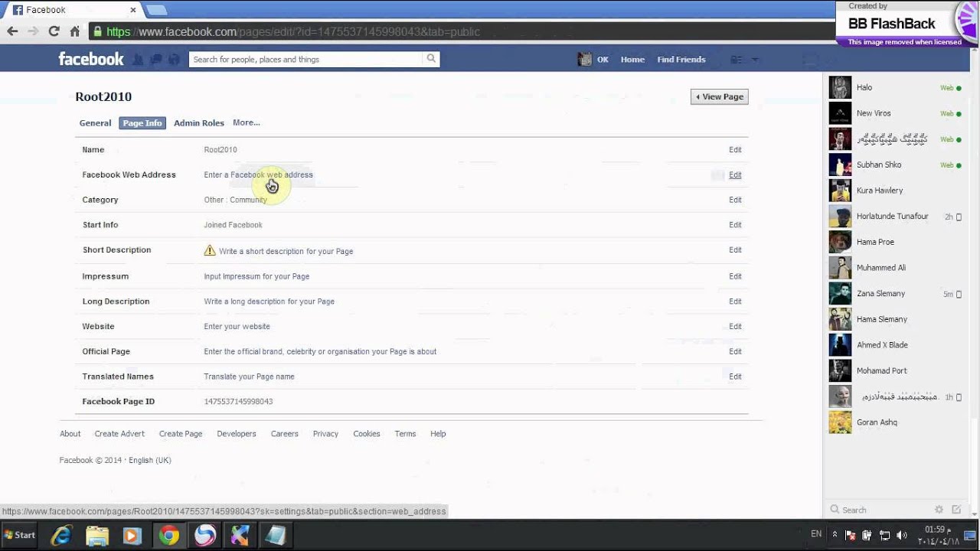Screen dimensions: 980x551
Task: Open Halo's chat avatar
Action: (x=840, y=87)
